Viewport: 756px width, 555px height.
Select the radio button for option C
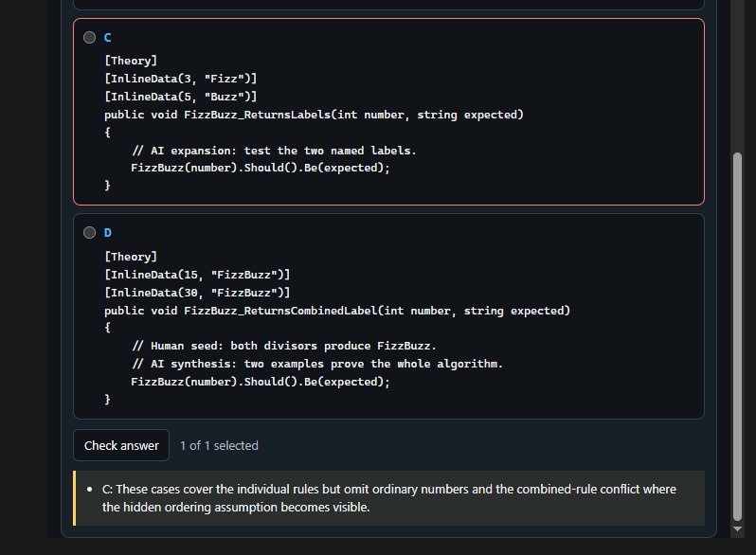pyautogui.click(x=89, y=38)
